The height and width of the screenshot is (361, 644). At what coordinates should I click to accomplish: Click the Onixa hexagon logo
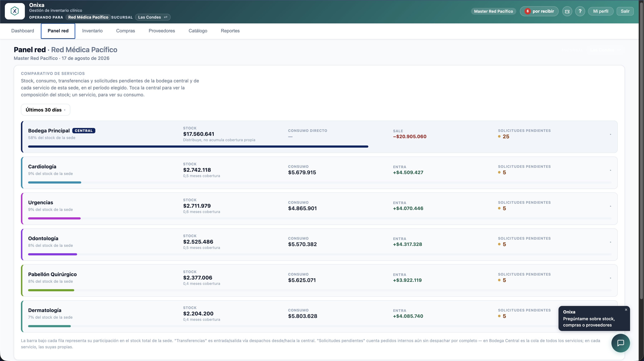15,11
